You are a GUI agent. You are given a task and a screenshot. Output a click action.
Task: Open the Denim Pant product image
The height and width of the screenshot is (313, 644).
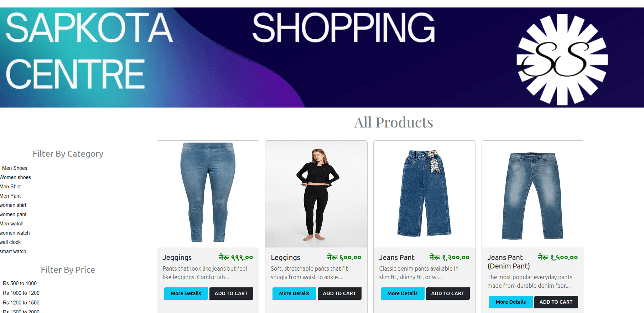[x=533, y=194]
